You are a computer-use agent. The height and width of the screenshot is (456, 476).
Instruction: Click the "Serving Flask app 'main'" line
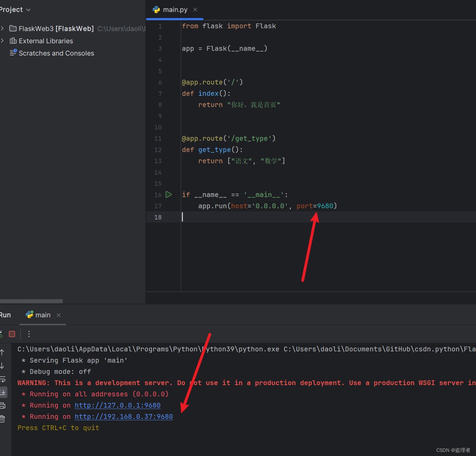pos(75,360)
